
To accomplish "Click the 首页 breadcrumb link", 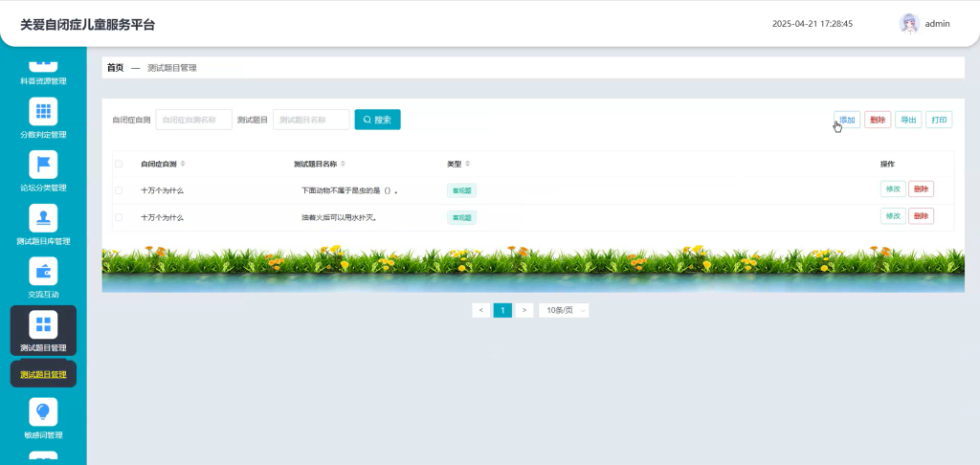I will (115, 68).
